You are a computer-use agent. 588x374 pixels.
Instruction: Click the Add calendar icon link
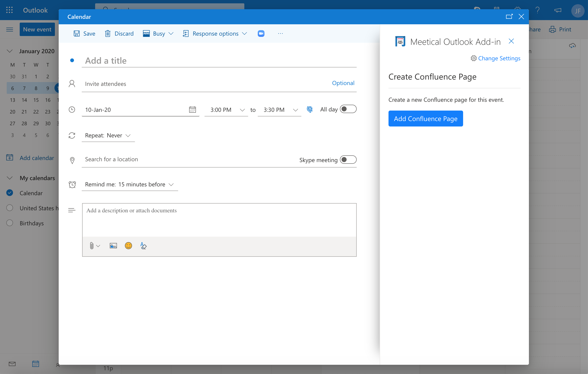click(x=9, y=157)
